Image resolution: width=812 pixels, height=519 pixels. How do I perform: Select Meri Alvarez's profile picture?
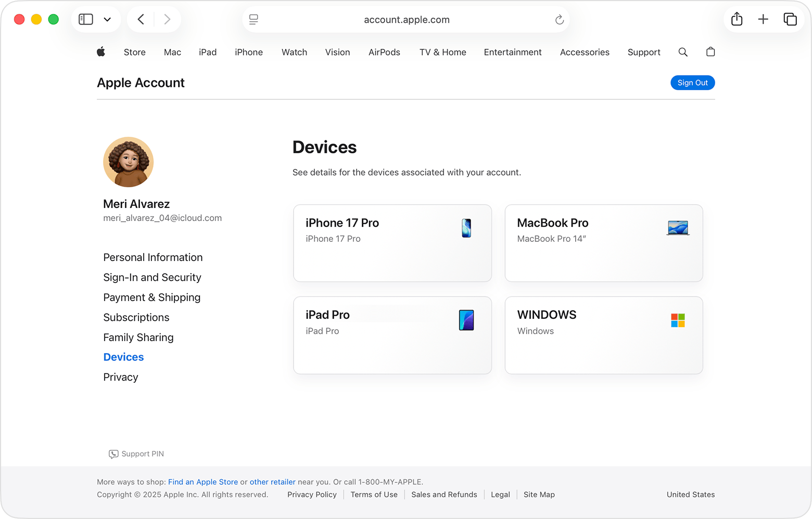click(x=128, y=162)
